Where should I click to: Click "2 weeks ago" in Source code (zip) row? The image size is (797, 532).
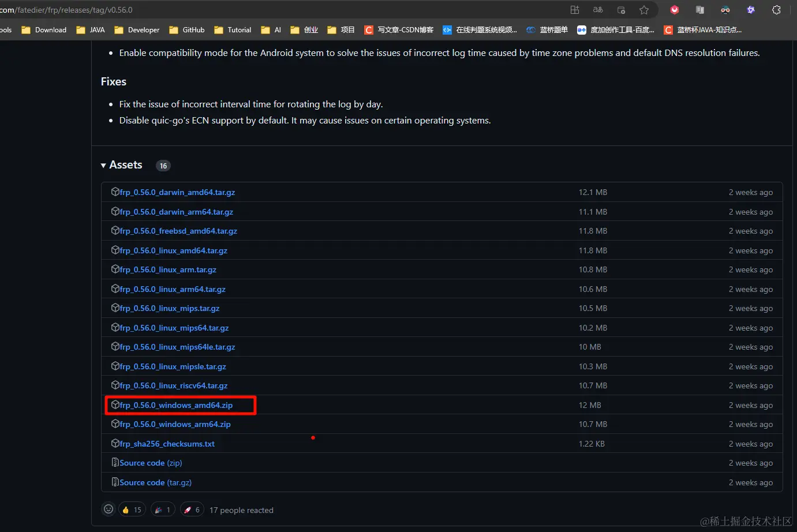[x=750, y=463]
